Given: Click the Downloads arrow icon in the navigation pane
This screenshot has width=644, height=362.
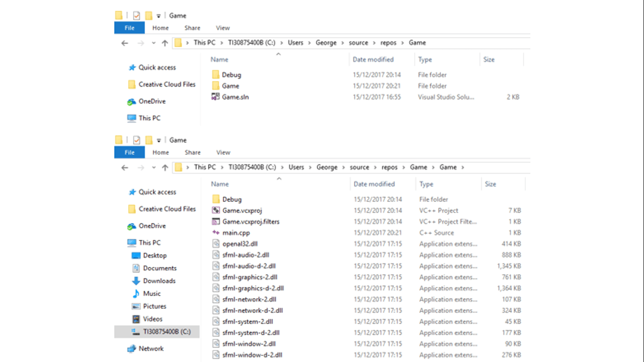Looking at the screenshot, I should pos(136,281).
